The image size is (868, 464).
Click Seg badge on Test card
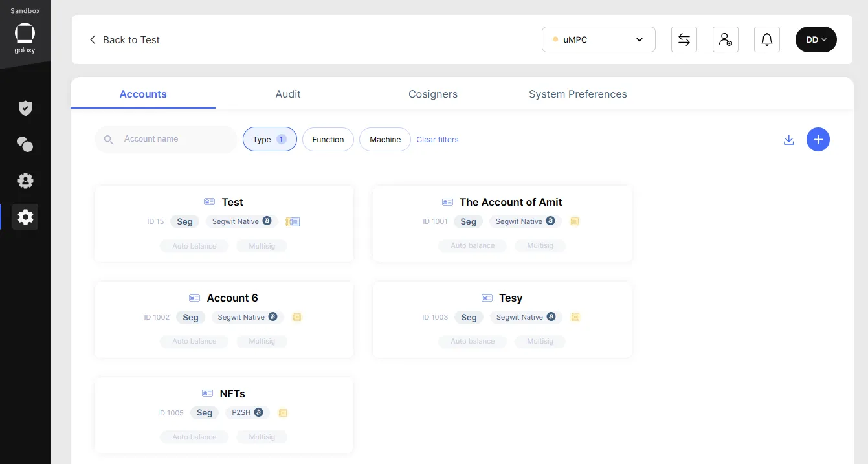(184, 221)
